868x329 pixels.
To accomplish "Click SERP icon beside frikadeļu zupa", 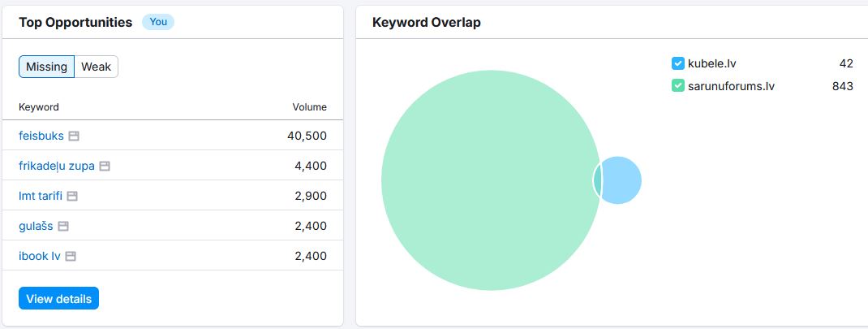I will coord(105,166).
